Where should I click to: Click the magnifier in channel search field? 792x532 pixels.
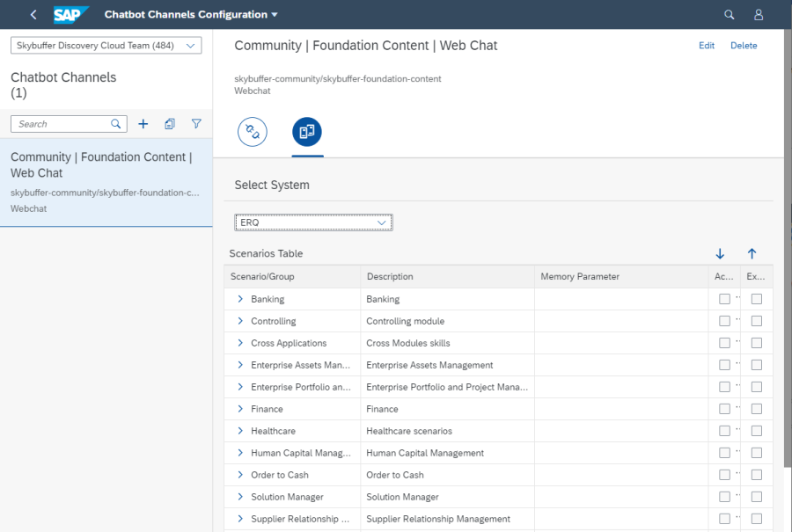[115, 124]
